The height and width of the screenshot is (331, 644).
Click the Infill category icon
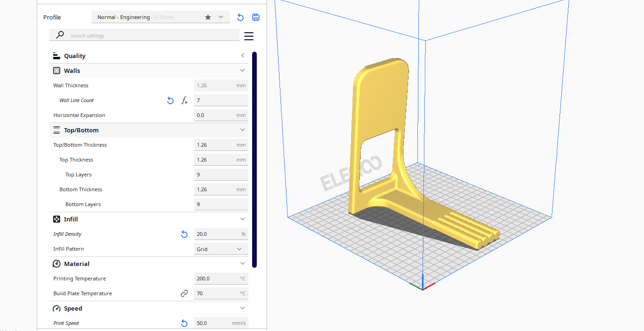57,219
